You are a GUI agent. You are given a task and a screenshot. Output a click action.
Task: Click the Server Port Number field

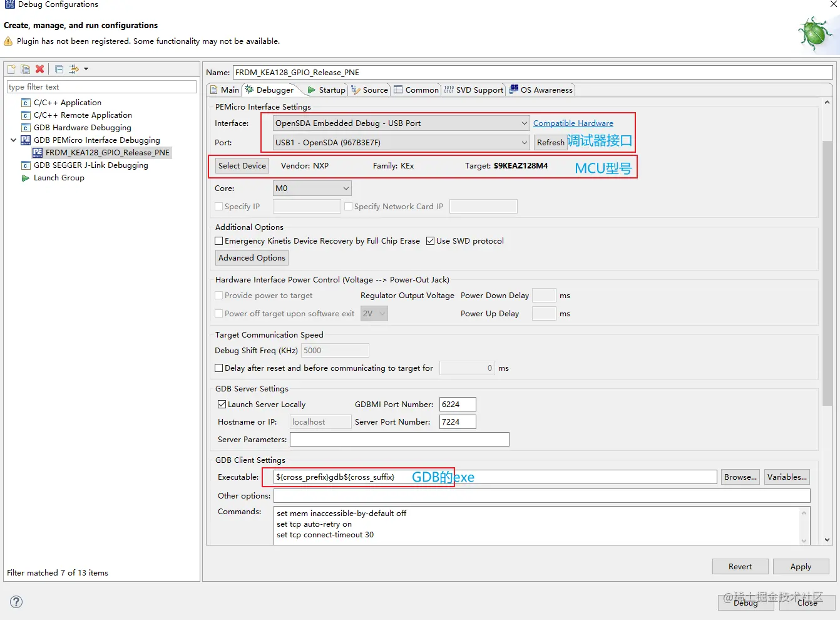pyautogui.click(x=458, y=422)
